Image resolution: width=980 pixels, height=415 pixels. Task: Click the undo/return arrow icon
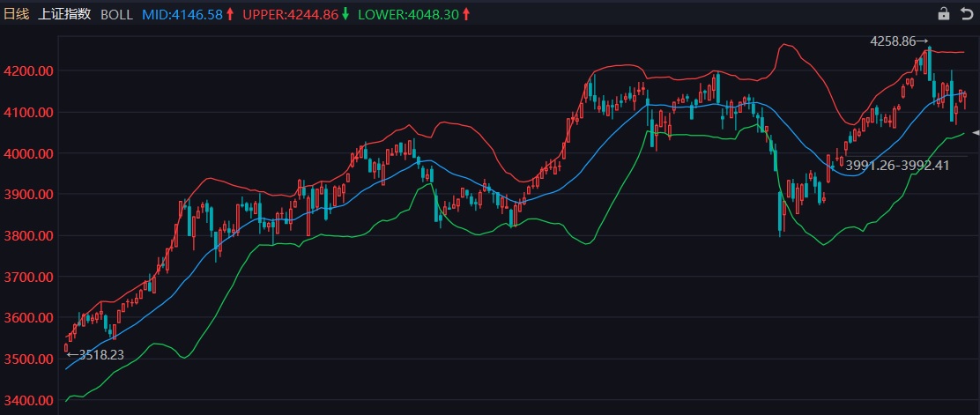pos(967,13)
